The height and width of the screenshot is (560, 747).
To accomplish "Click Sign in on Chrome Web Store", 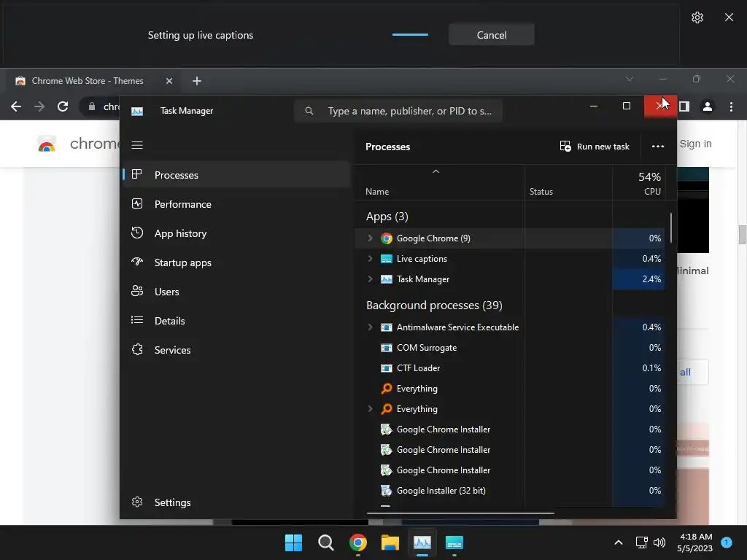I will coord(695,144).
